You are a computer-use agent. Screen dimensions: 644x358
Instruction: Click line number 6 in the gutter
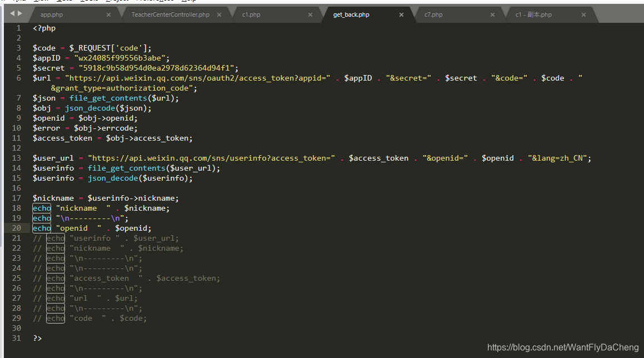[x=18, y=78]
